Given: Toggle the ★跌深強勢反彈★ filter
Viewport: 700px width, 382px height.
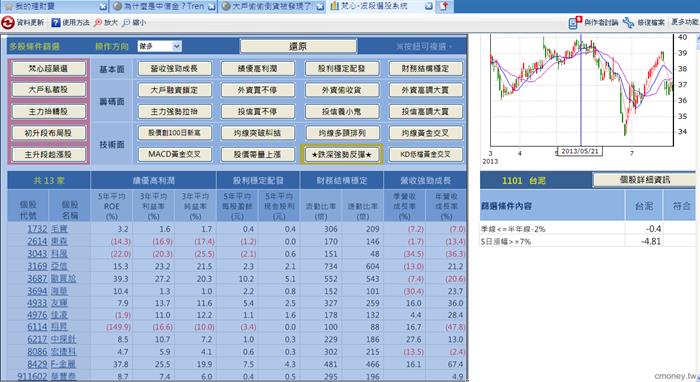Looking at the screenshot, I should [x=342, y=154].
